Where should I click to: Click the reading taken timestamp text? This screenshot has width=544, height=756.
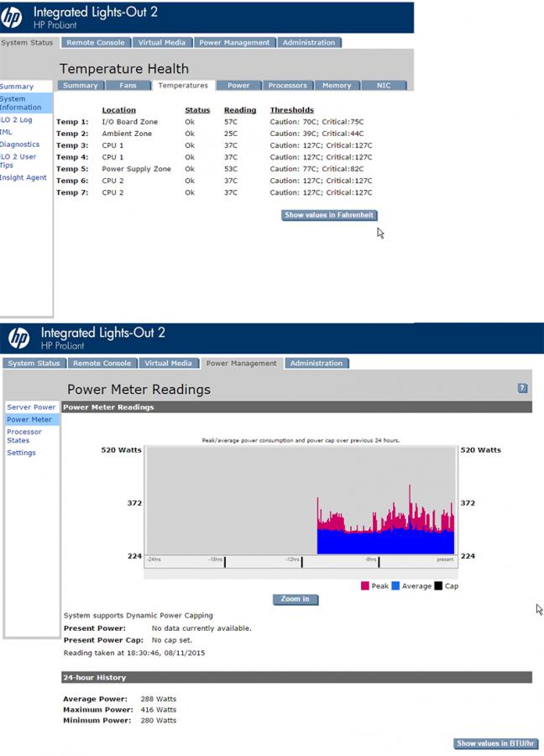click(134, 653)
